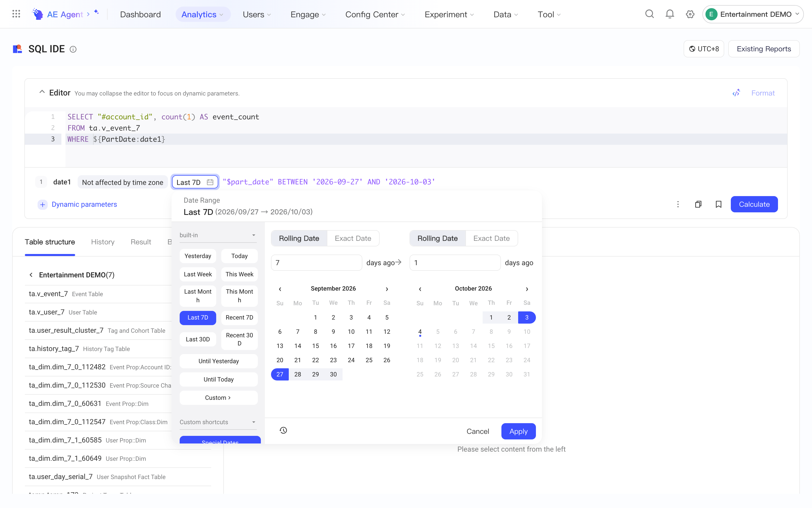Expand the Custom shortcuts dropdown
Screen dimensions: 812x508
click(x=218, y=422)
